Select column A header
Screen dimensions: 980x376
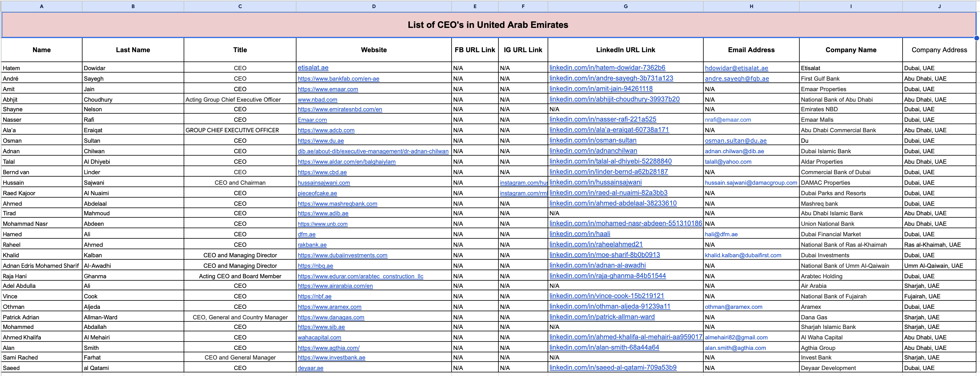click(x=42, y=6)
